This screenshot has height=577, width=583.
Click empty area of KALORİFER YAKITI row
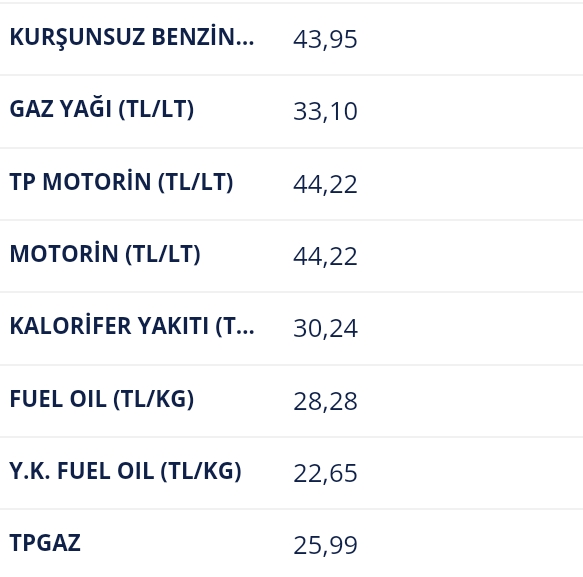tap(468, 329)
